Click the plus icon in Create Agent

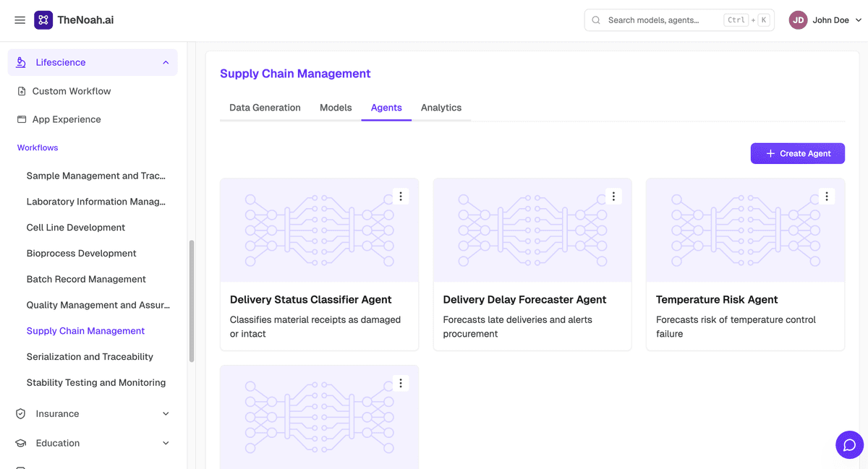[x=770, y=153]
